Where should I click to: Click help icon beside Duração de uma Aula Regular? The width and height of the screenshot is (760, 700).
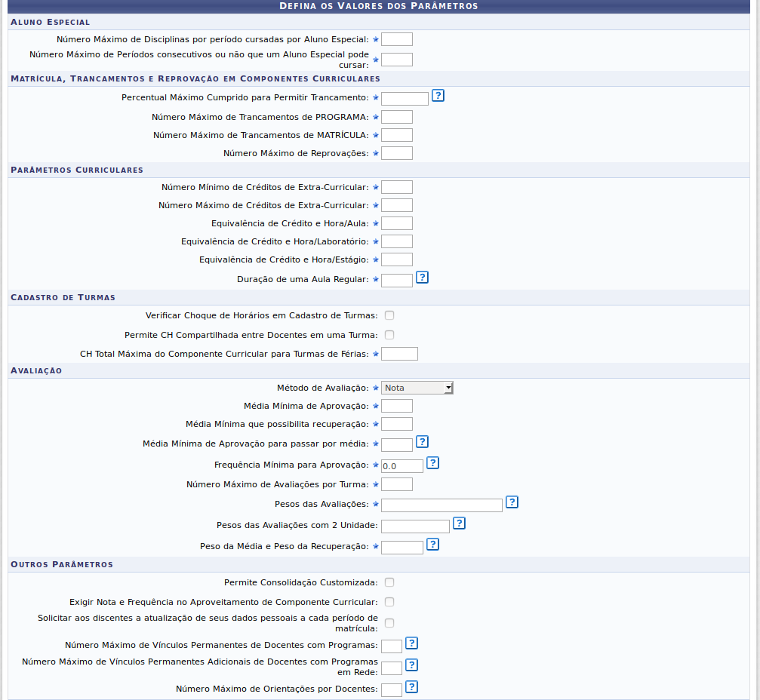point(422,278)
